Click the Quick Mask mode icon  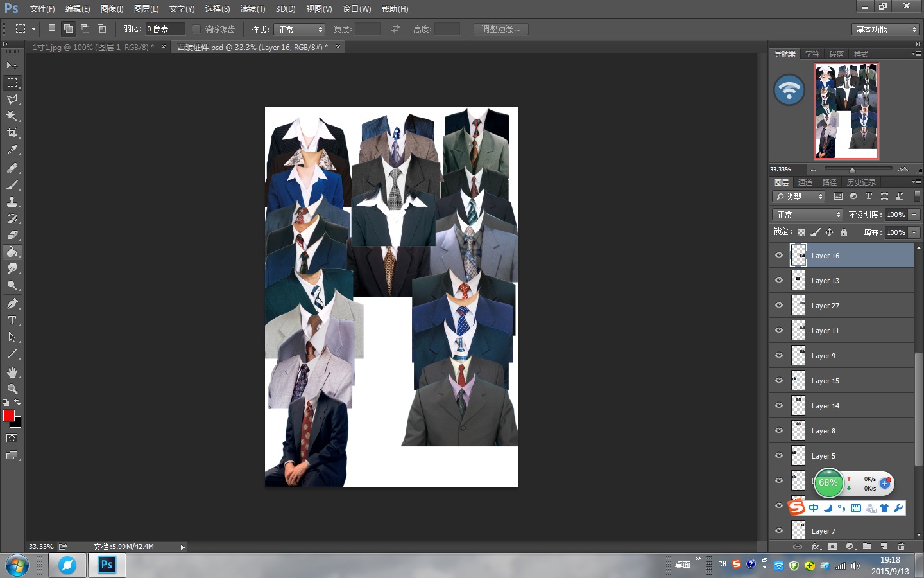click(12, 439)
